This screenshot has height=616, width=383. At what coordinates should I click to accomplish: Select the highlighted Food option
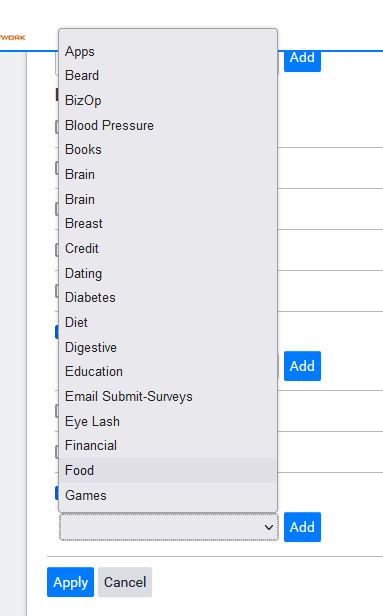click(x=168, y=470)
